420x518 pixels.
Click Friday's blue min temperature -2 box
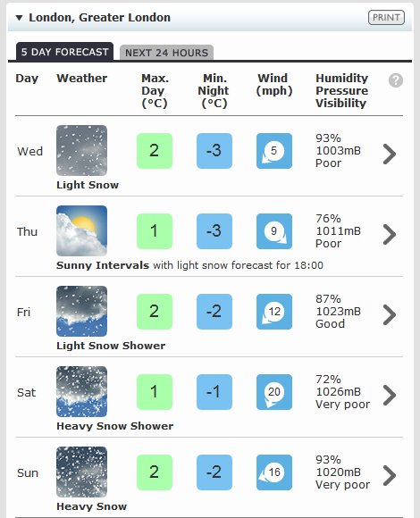(214, 312)
